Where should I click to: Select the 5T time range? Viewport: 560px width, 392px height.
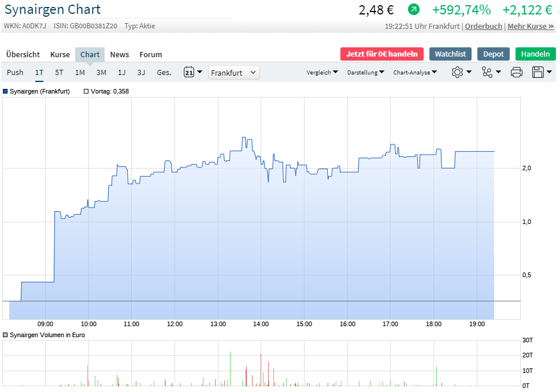pos(59,72)
